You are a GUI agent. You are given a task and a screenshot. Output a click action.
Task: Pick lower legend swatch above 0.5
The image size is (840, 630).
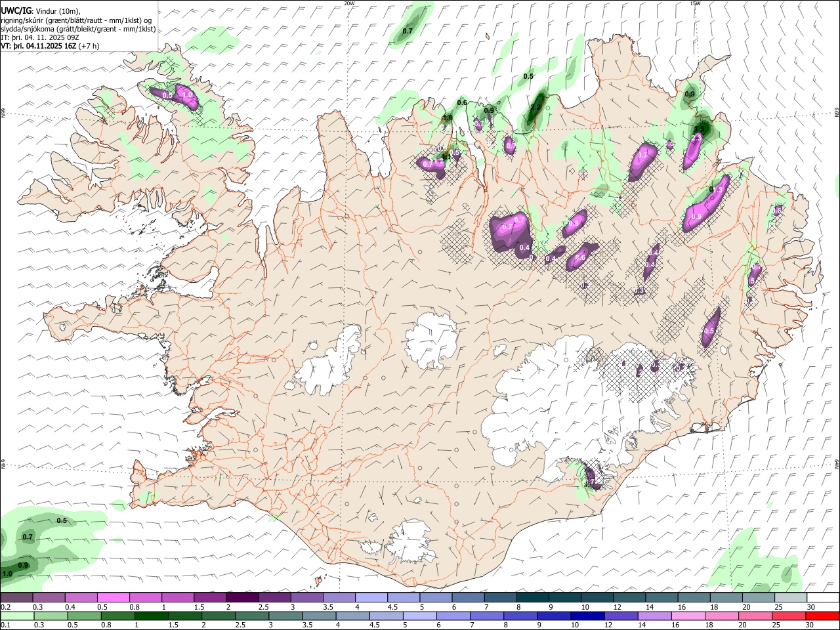[x=83, y=616]
